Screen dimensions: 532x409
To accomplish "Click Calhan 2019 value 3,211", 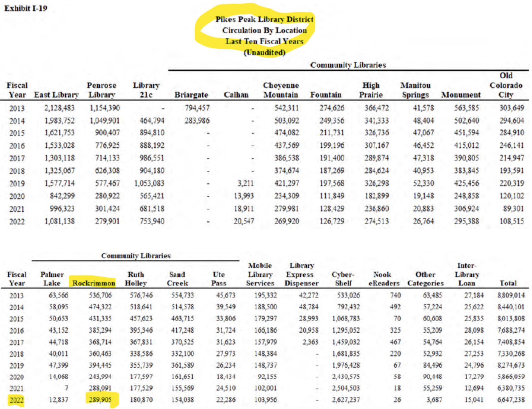I will [246, 183].
